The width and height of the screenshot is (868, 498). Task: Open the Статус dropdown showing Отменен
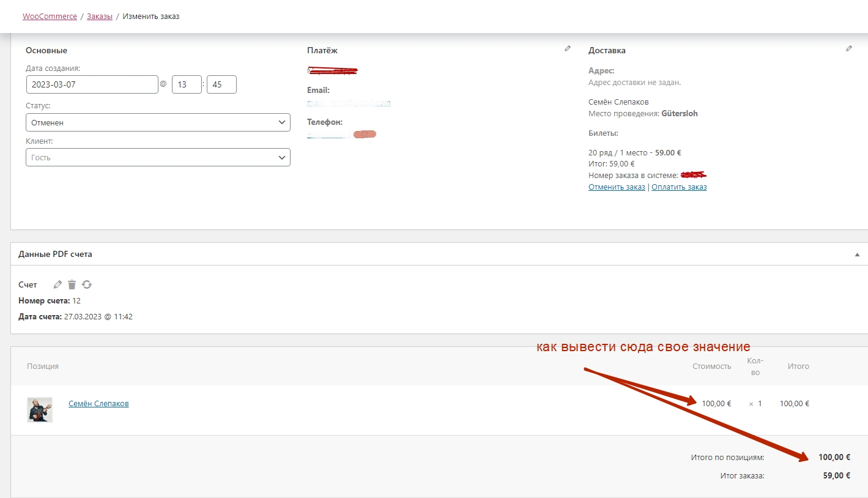pyautogui.click(x=158, y=122)
